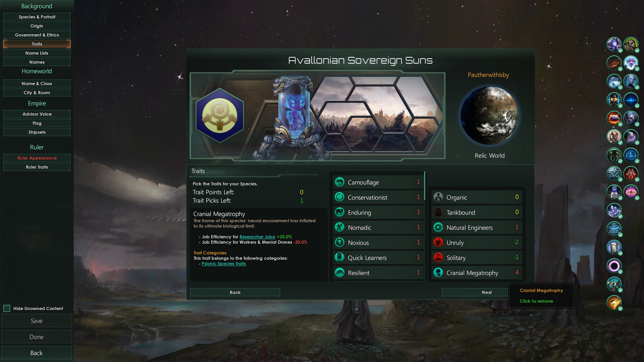Click Back button under traits panel
644x362 pixels.
[235, 292]
